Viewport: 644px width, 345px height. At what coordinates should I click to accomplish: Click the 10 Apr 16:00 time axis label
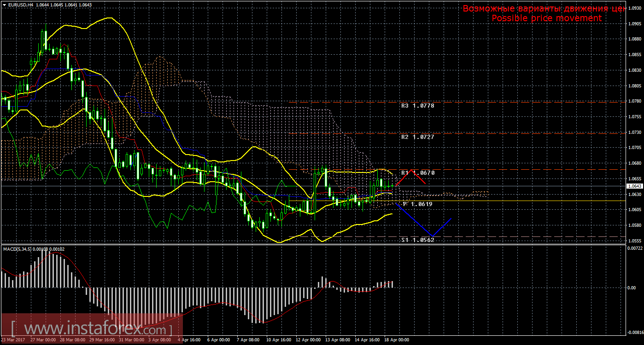coord(280,340)
